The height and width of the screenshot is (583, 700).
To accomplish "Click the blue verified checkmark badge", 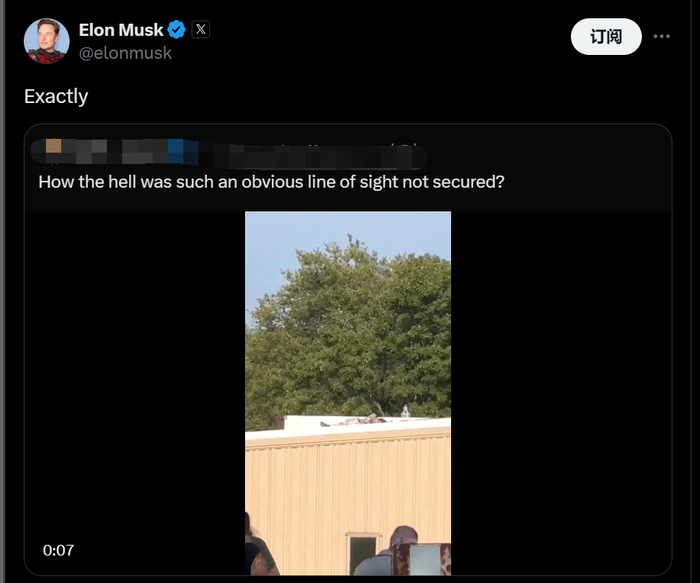I will coord(177,30).
